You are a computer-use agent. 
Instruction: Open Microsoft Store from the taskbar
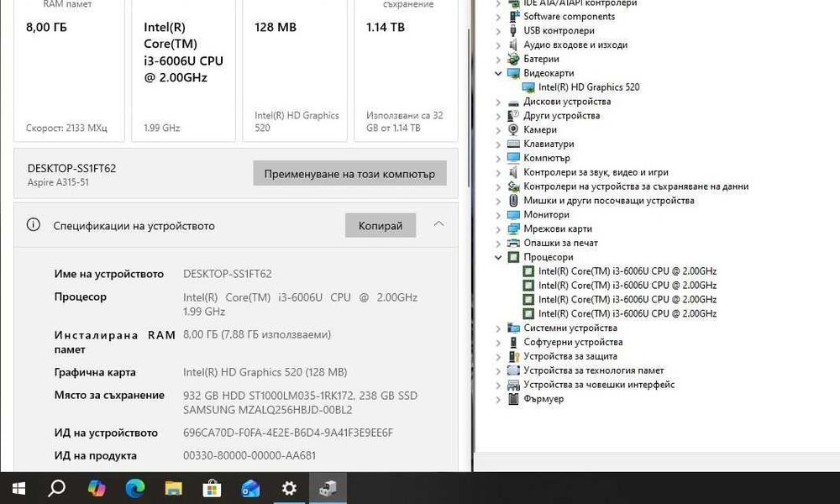212,488
